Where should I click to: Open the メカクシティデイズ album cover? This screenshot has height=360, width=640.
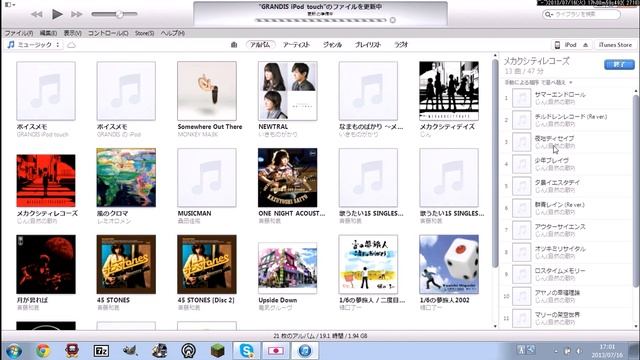tap(449, 91)
